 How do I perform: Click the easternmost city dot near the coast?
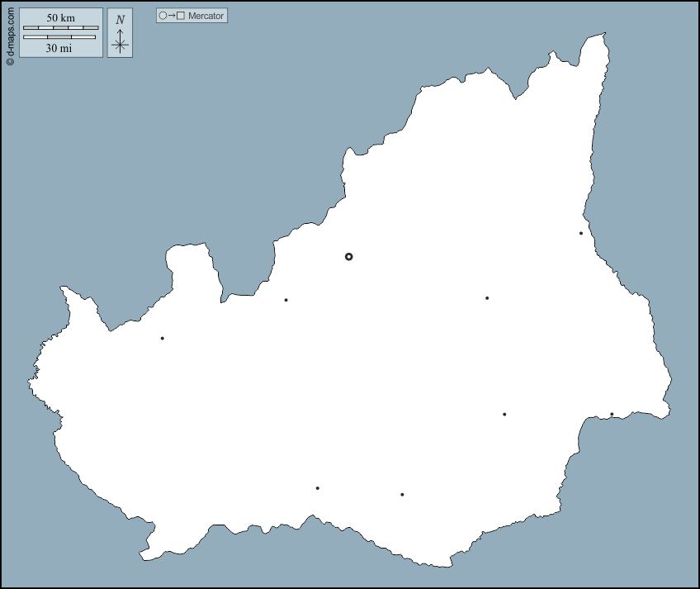pos(612,415)
